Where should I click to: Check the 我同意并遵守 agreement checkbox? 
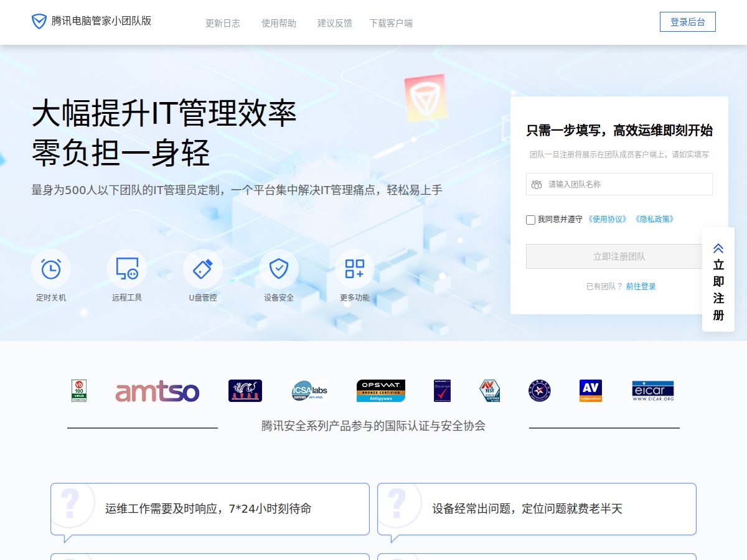click(530, 220)
